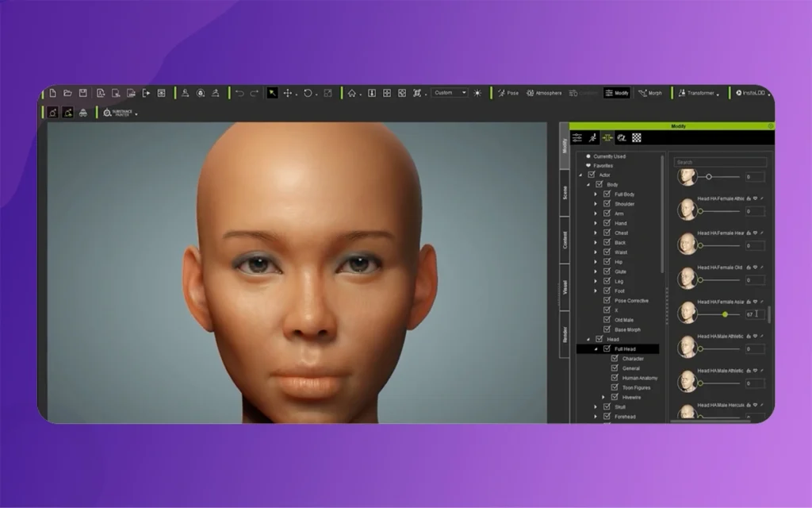Toggle the sun light icon next to Custom
This screenshot has width=812, height=508.
tap(477, 93)
